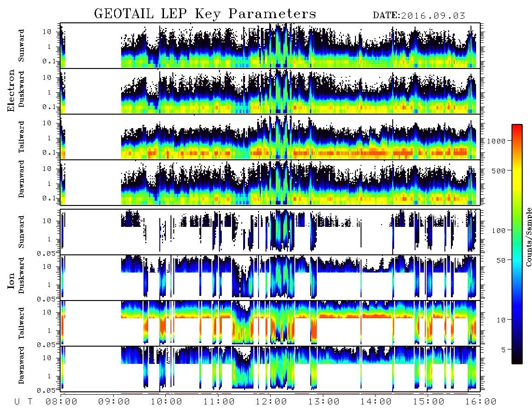Click the 09:00 time tick label

point(114,402)
